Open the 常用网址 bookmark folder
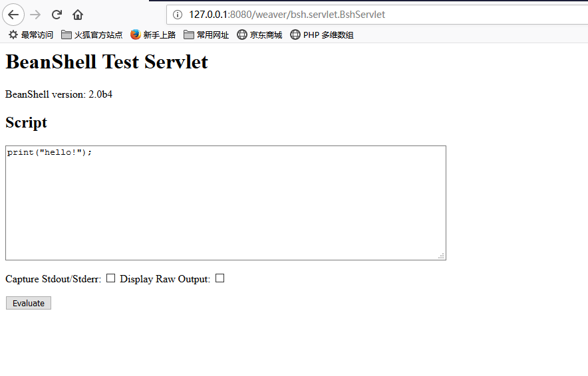The image size is (588, 376). (206, 35)
